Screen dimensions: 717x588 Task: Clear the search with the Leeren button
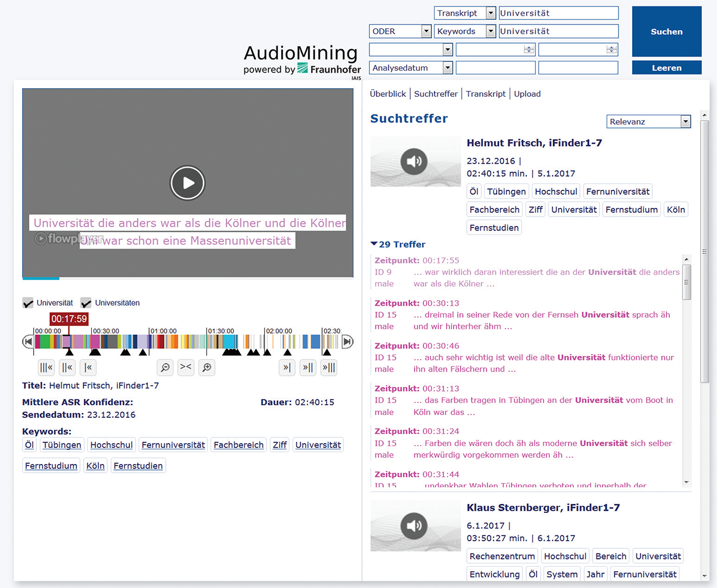[667, 67]
